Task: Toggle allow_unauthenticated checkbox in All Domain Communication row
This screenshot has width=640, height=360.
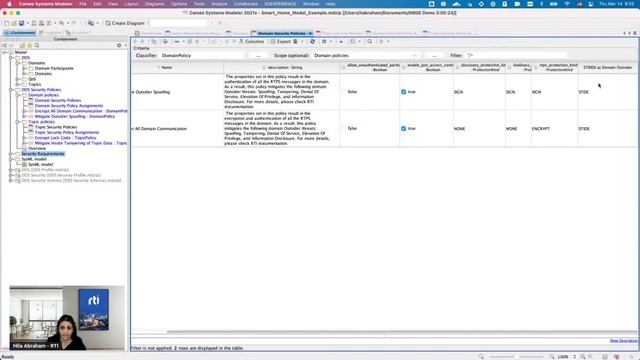Action: coord(344,129)
